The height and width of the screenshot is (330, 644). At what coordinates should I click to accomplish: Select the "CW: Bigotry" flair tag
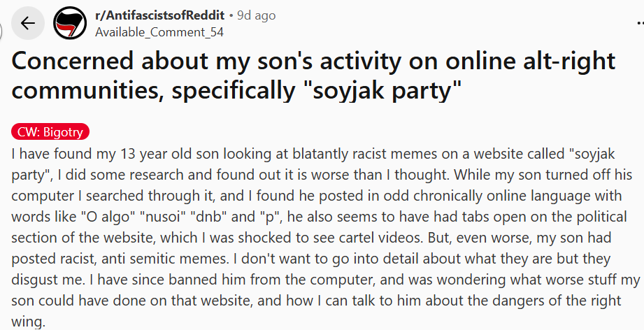(x=51, y=133)
